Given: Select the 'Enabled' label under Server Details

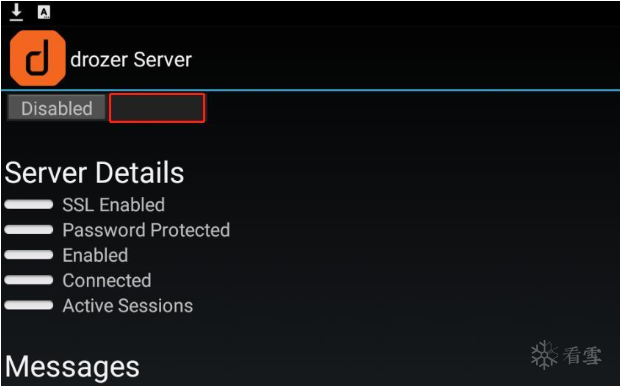Looking at the screenshot, I should (95, 255).
